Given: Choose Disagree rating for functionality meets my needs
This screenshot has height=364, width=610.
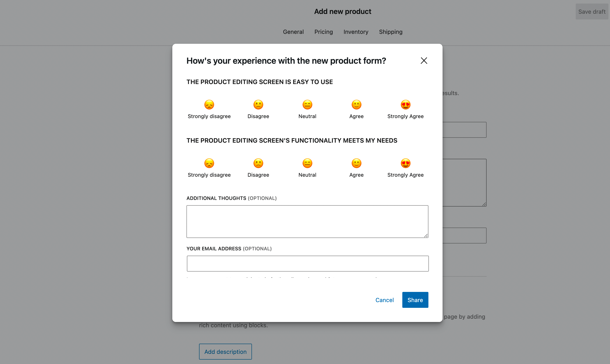Looking at the screenshot, I should pyautogui.click(x=258, y=163).
